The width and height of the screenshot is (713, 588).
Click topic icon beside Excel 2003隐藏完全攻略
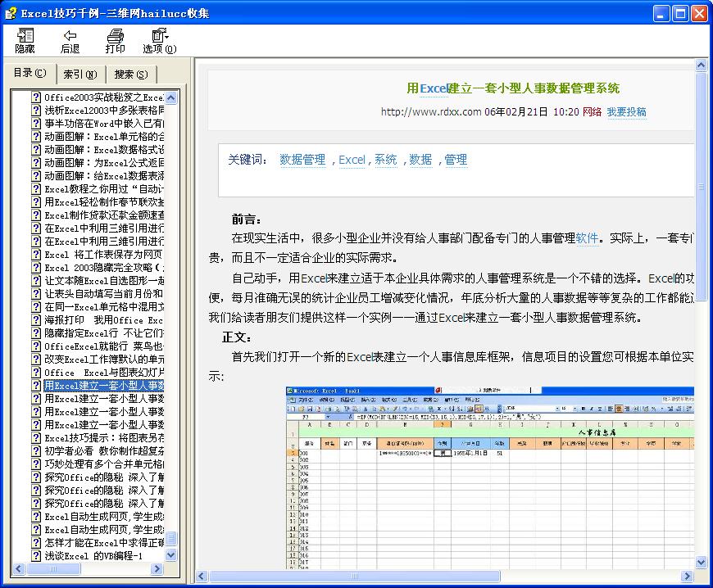(x=36, y=268)
